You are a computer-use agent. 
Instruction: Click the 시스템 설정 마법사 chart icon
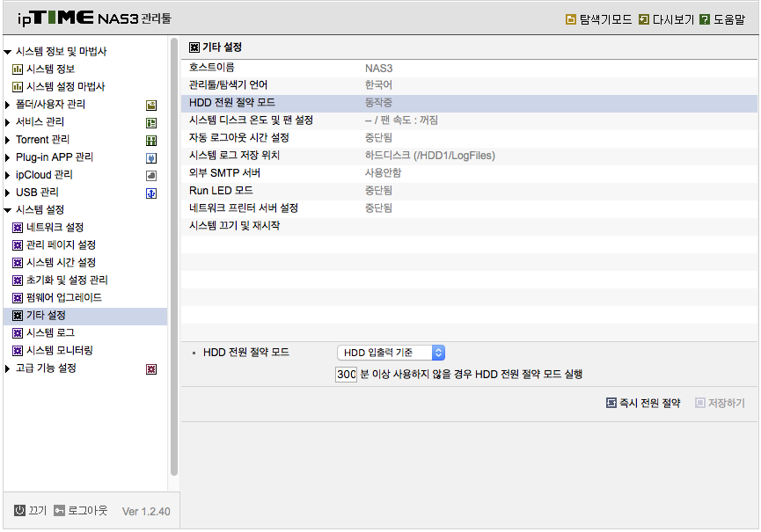click(x=18, y=87)
